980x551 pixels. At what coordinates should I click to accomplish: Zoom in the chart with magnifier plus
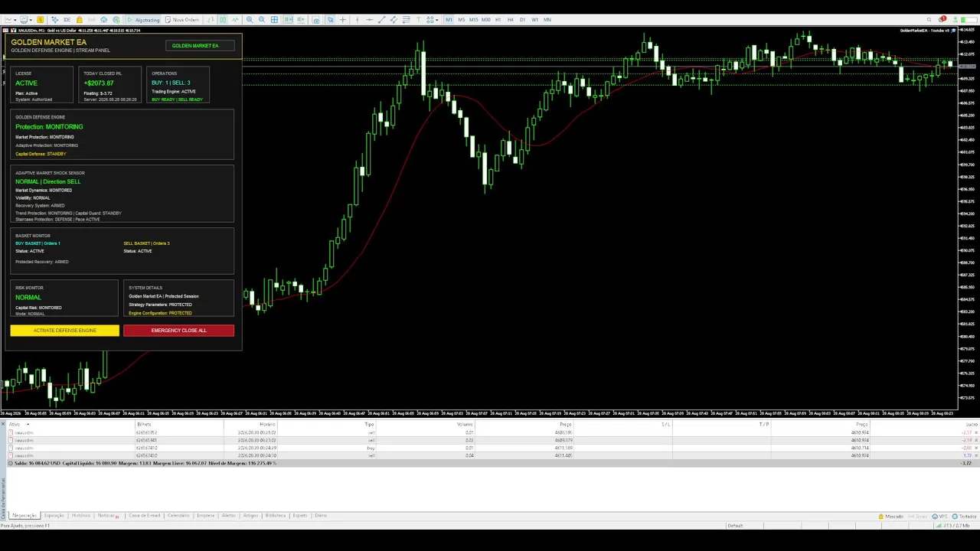tap(250, 20)
